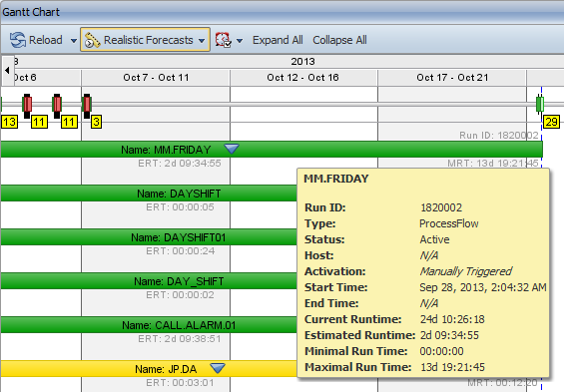This screenshot has height=392, width=564.
Task: Click yellow count label 3
Action: click(96, 122)
